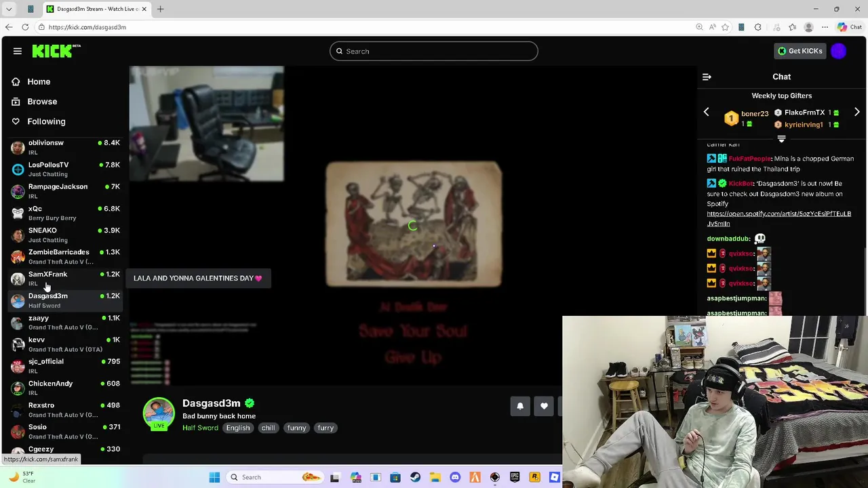Click the browser address bar
The height and width of the screenshot is (488, 868).
click(x=366, y=27)
